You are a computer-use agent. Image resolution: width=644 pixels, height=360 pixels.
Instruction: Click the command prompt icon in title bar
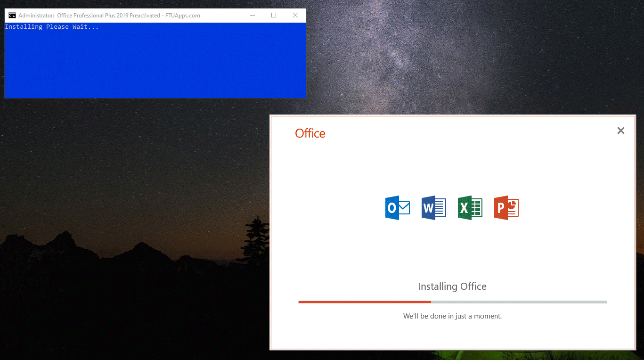pos(12,16)
